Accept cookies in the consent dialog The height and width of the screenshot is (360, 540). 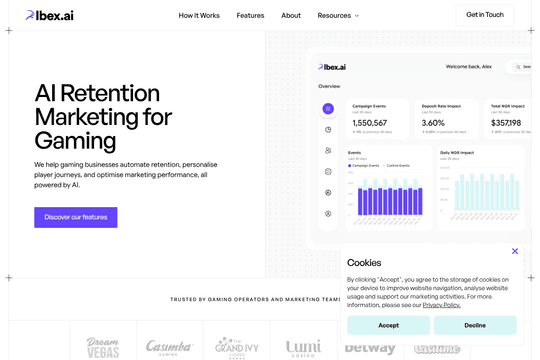pyautogui.click(x=388, y=325)
